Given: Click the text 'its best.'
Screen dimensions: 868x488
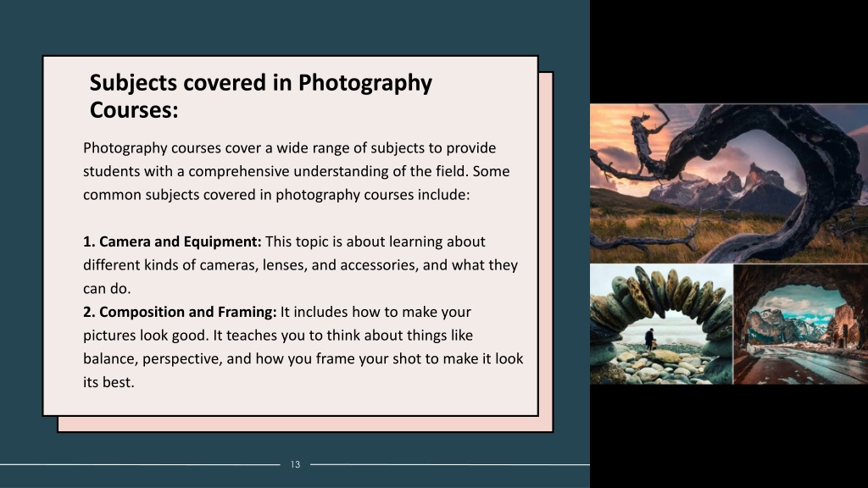Looking at the screenshot, I should click(108, 382).
